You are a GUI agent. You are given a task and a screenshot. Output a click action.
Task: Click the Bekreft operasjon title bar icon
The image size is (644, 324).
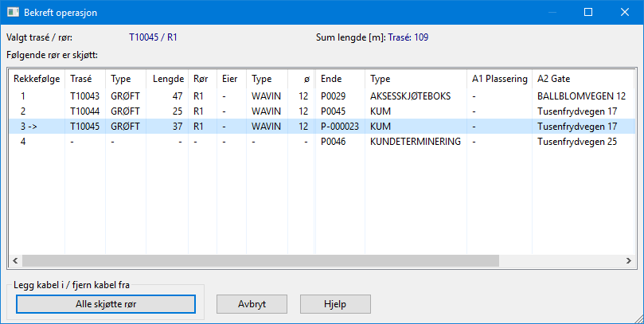[x=14, y=12]
